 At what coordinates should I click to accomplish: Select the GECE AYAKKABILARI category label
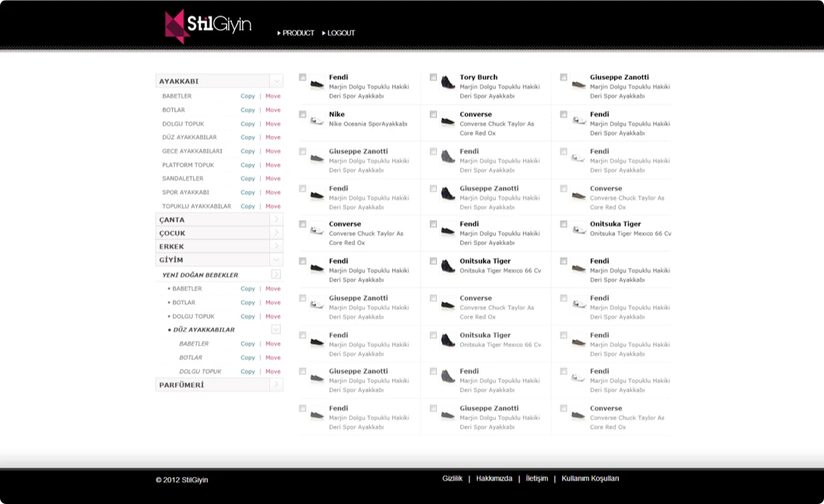click(x=192, y=152)
